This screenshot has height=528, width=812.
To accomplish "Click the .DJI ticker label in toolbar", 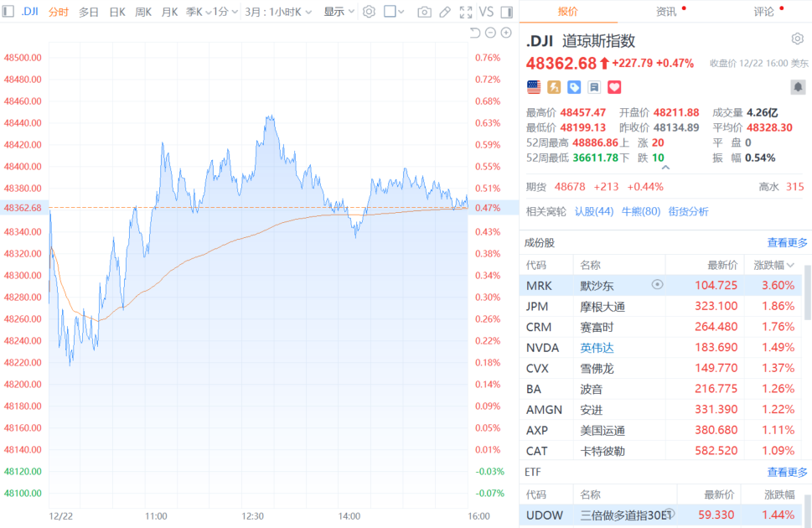I will click(29, 12).
